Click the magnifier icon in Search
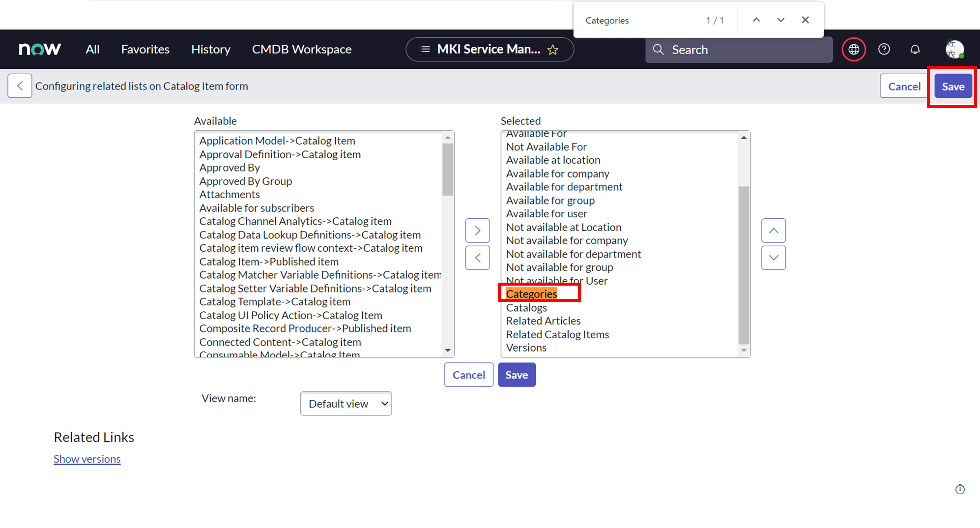 tap(659, 50)
